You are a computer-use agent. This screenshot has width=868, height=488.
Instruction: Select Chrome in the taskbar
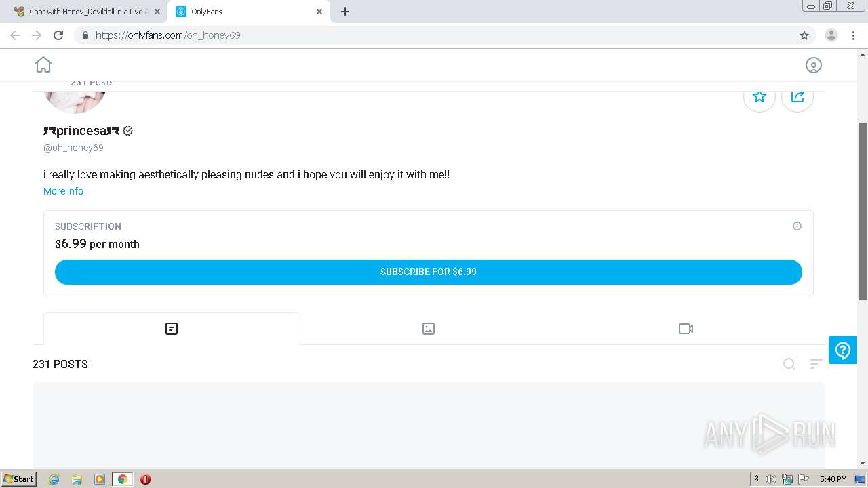coord(123,479)
